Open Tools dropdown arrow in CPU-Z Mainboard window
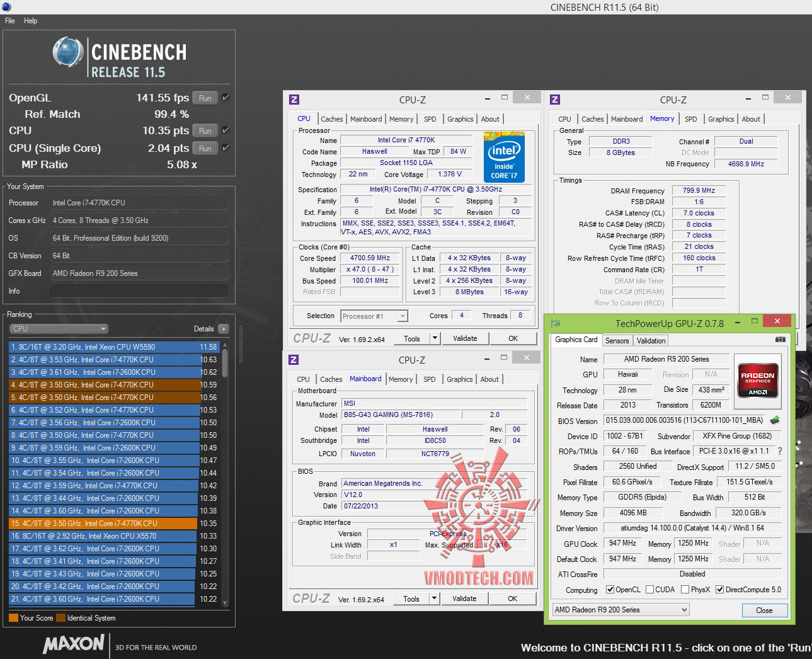This screenshot has height=659, width=812. point(434,599)
